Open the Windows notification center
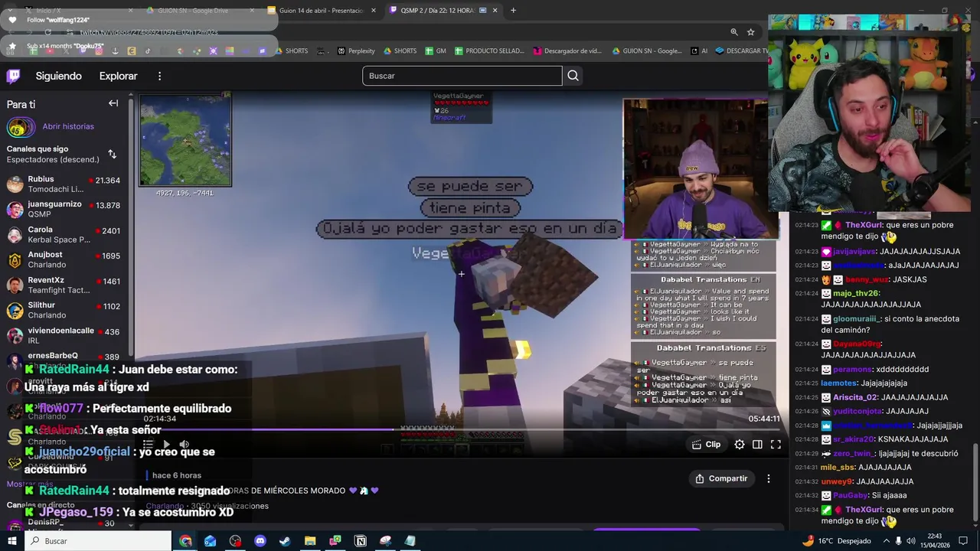The height and width of the screenshot is (551, 980). [963, 541]
